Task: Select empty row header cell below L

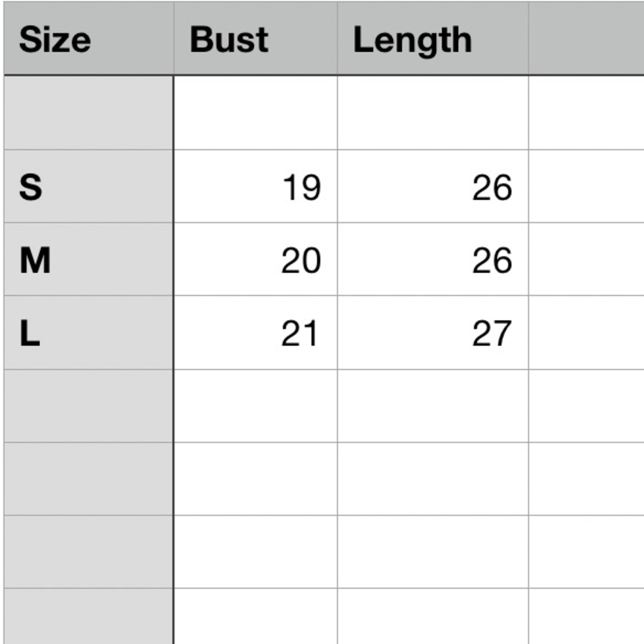Action: click(89, 406)
